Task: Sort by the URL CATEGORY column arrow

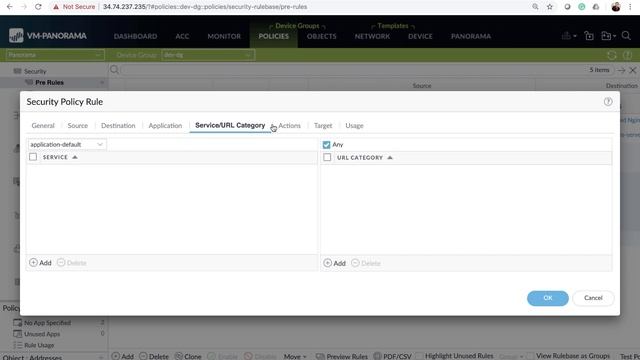Action: (390, 158)
